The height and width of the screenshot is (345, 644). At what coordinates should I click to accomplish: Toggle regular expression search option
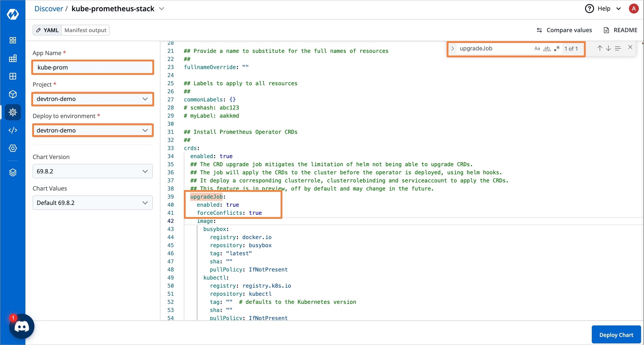557,48
